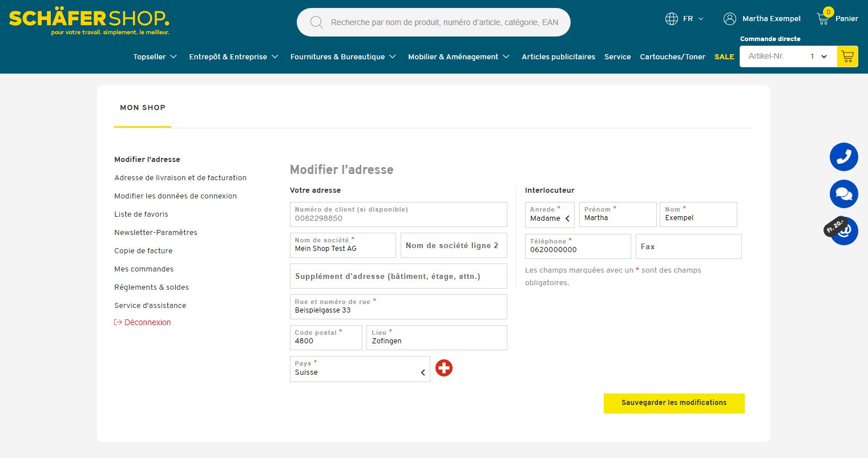Open the FR language dropdown
The width and height of the screenshot is (868, 458).
tap(693, 19)
